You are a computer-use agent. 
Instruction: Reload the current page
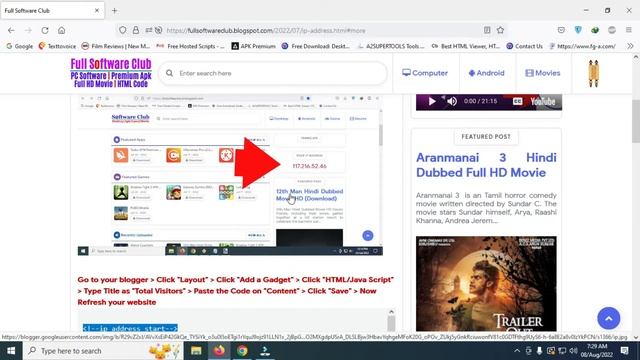point(45,30)
